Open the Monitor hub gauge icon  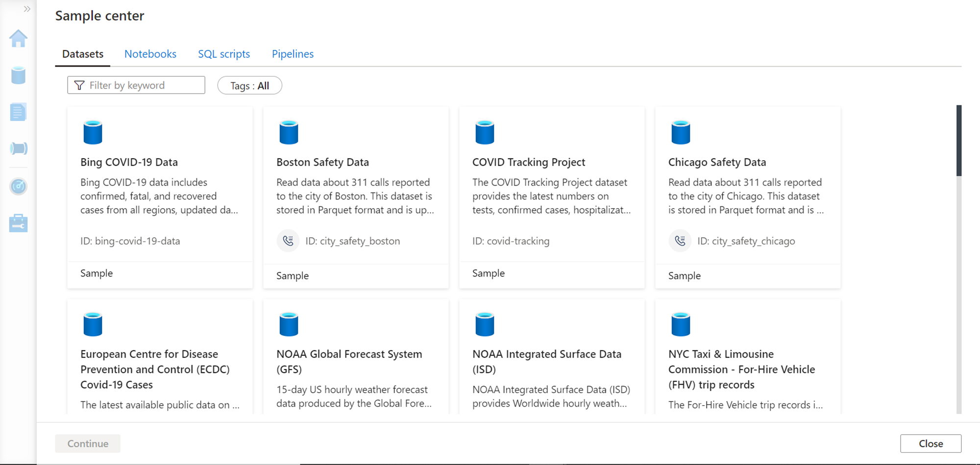pos(18,186)
